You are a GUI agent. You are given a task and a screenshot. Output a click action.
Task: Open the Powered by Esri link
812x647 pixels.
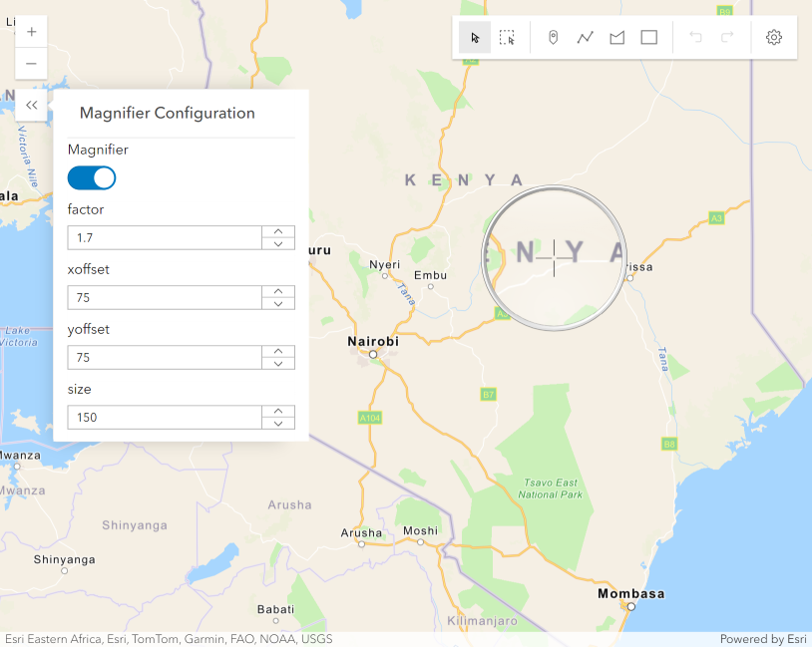point(764,638)
